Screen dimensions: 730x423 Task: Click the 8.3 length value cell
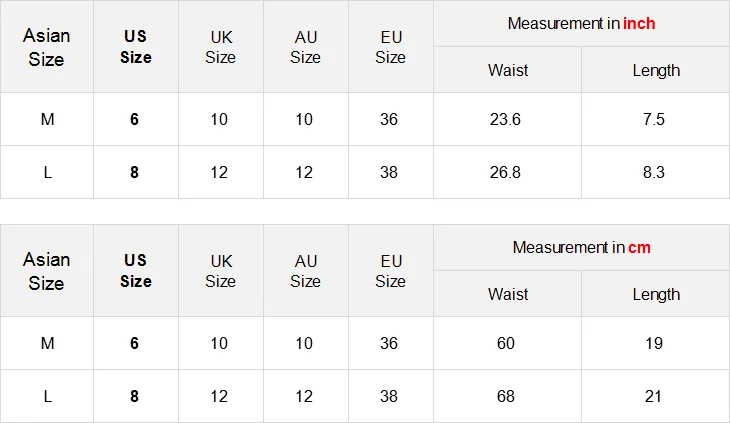coord(654,172)
